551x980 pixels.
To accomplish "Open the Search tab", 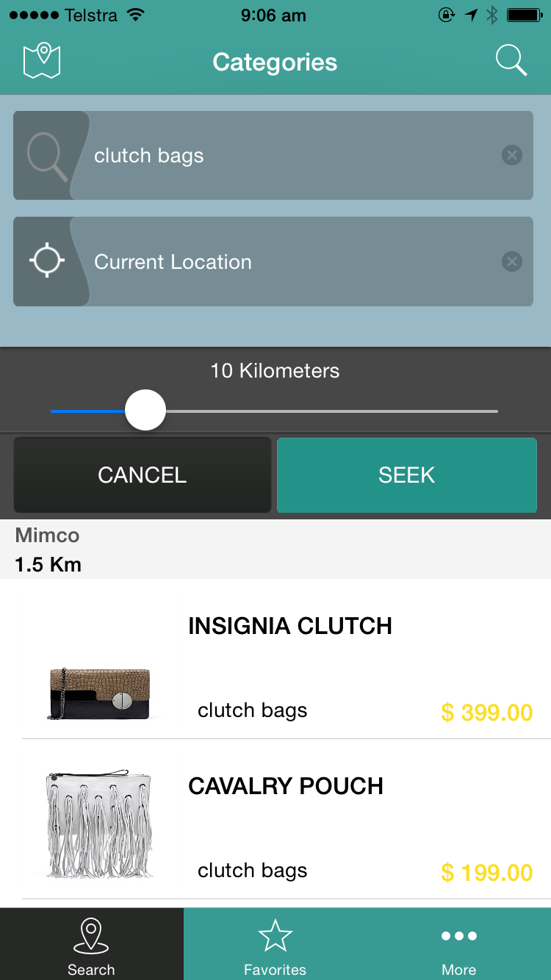I will click(91, 945).
